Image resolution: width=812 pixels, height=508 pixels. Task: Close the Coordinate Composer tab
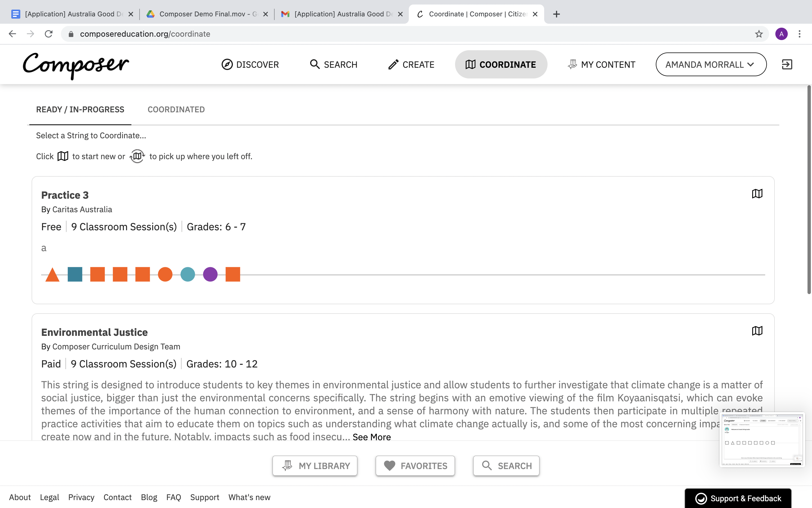[x=535, y=14]
